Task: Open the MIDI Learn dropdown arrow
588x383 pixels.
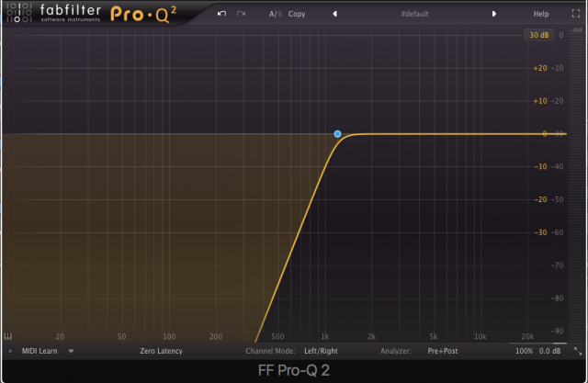Action: (x=71, y=351)
